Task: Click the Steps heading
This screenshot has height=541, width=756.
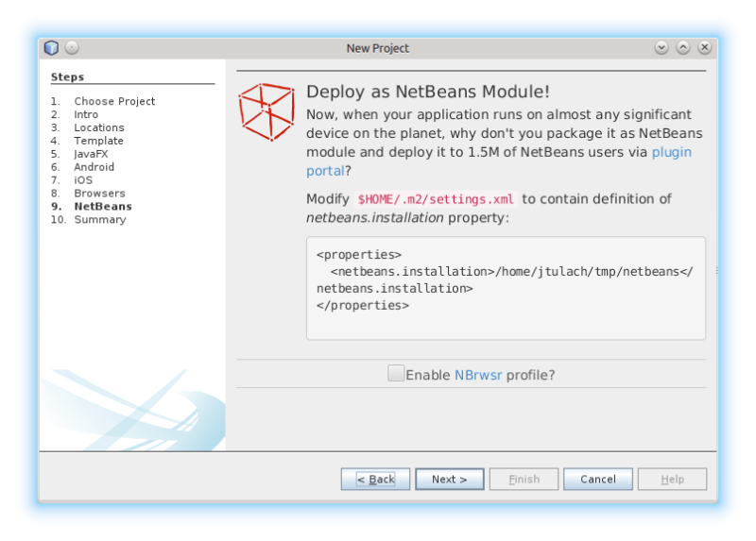Action: [x=67, y=76]
